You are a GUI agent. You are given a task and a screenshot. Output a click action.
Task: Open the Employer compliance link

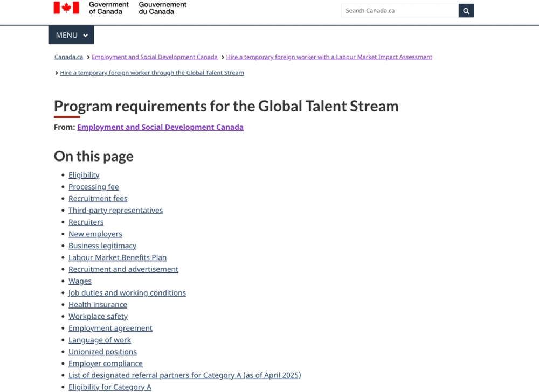pyautogui.click(x=106, y=363)
